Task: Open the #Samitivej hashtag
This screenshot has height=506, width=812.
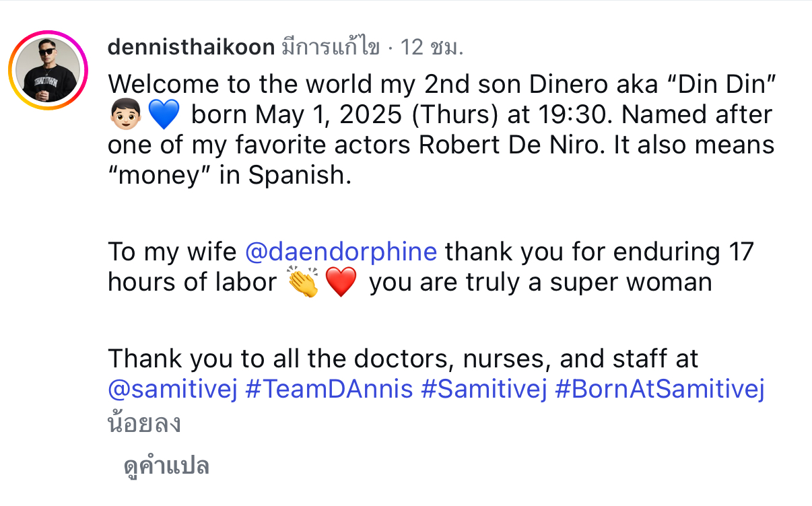Action: click(x=483, y=390)
